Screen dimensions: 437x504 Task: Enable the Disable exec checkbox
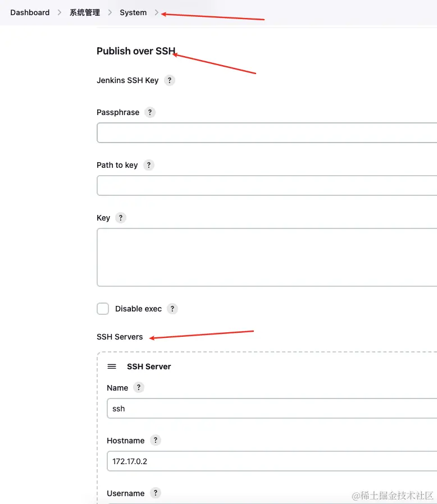point(103,309)
